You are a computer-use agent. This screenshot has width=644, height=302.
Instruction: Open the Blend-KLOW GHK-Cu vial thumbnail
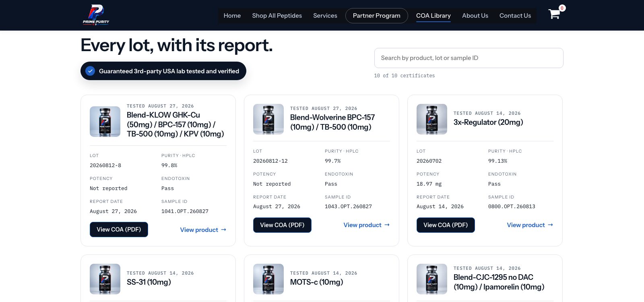point(105,122)
